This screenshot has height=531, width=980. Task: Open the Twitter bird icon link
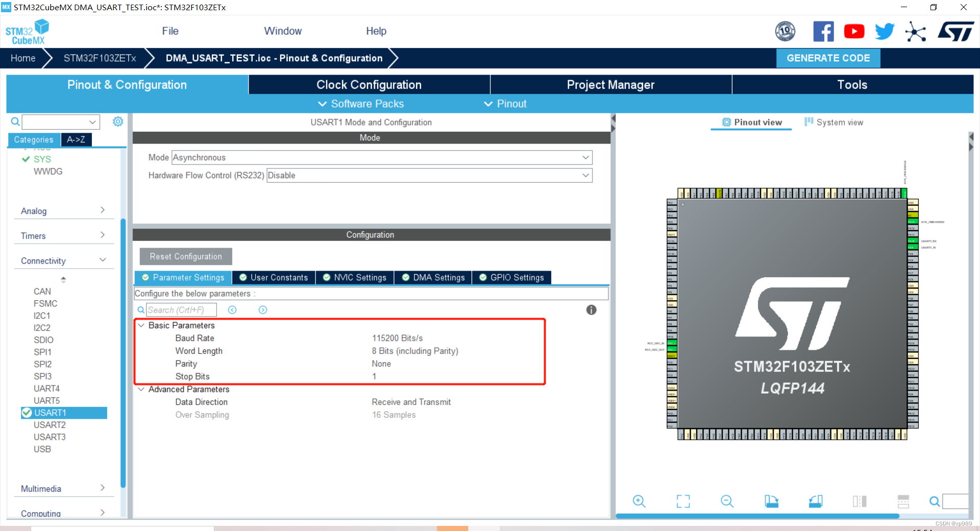[x=885, y=32]
